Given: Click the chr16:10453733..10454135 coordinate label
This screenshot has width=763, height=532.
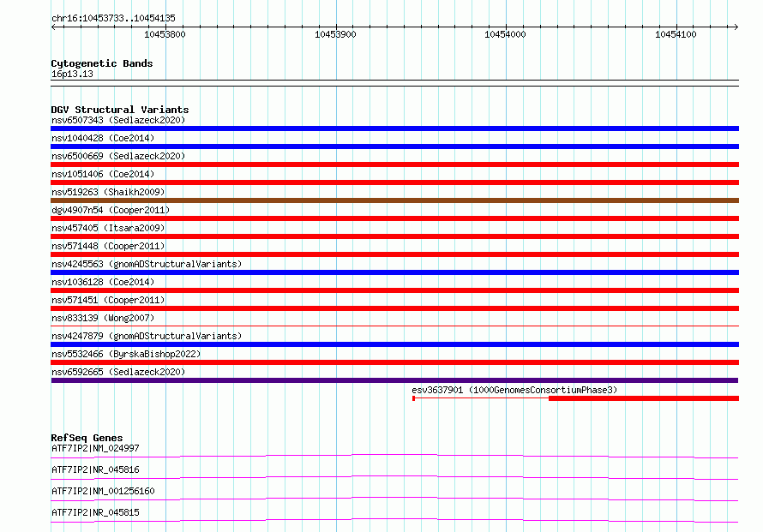Looking at the screenshot, I should [x=113, y=18].
